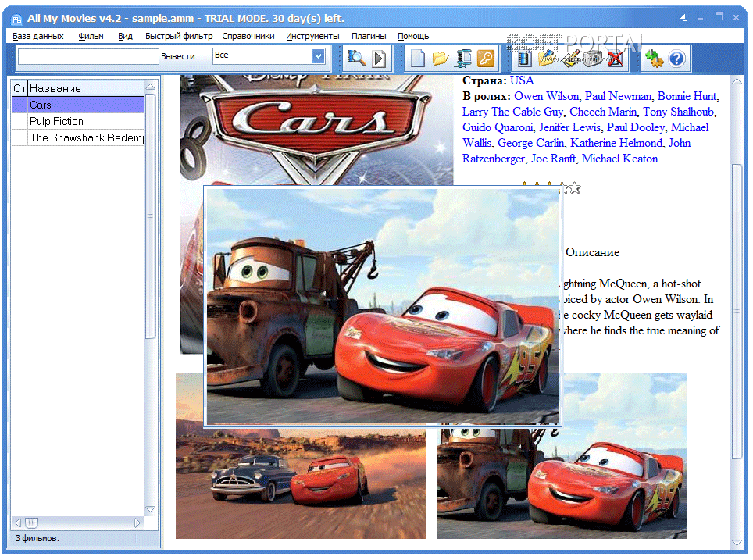Open the 'Помощь' menu
The image size is (753, 560).
[x=413, y=36]
